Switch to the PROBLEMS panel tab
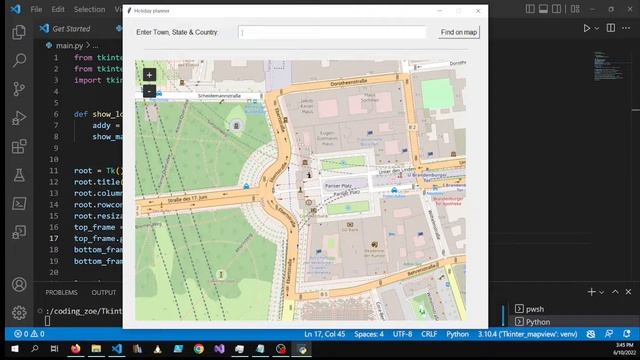 pos(61,293)
